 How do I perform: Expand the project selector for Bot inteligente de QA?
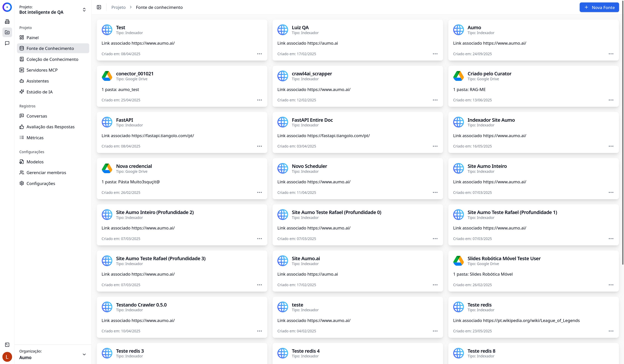point(84,9)
